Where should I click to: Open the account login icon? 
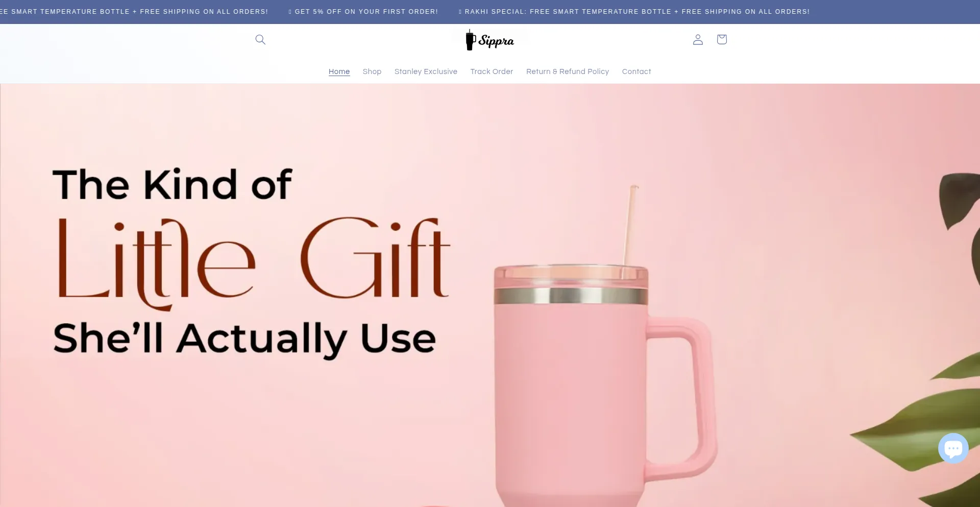pyautogui.click(x=698, y=39)
